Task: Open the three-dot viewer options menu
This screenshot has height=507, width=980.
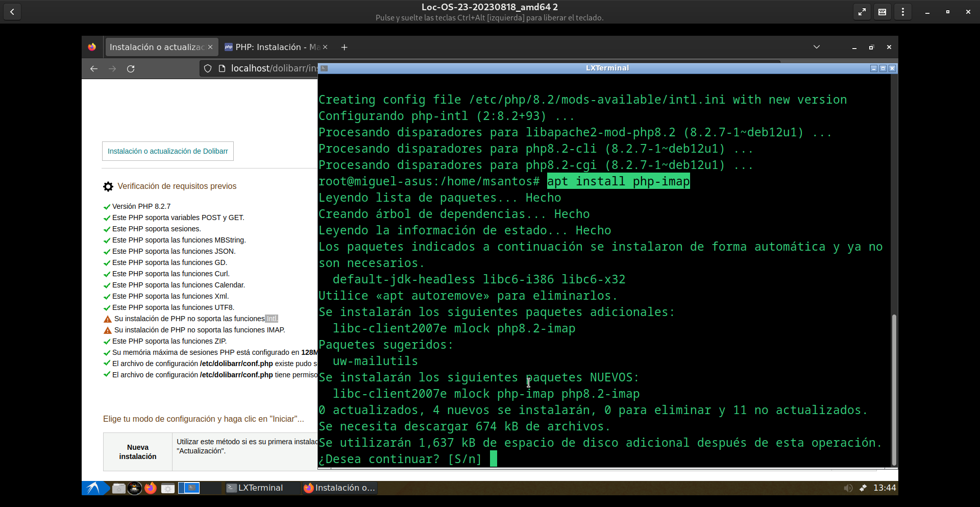Action: (x=902, y=12)
